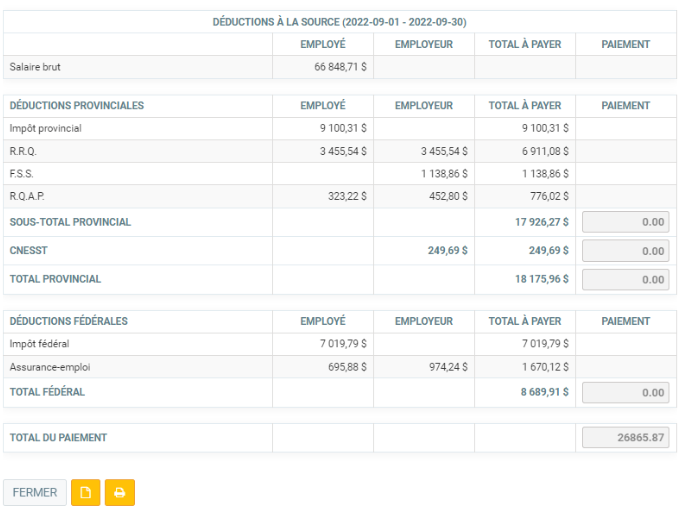681x518 pixels.
Task: Select the Total du paiement field
Action: point(626,438)
